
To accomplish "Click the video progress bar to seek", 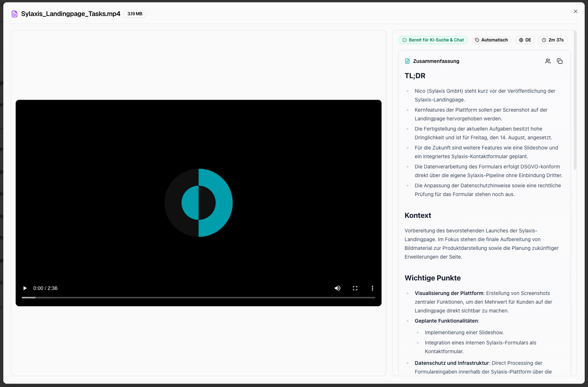I will click(x=198, y=298).
